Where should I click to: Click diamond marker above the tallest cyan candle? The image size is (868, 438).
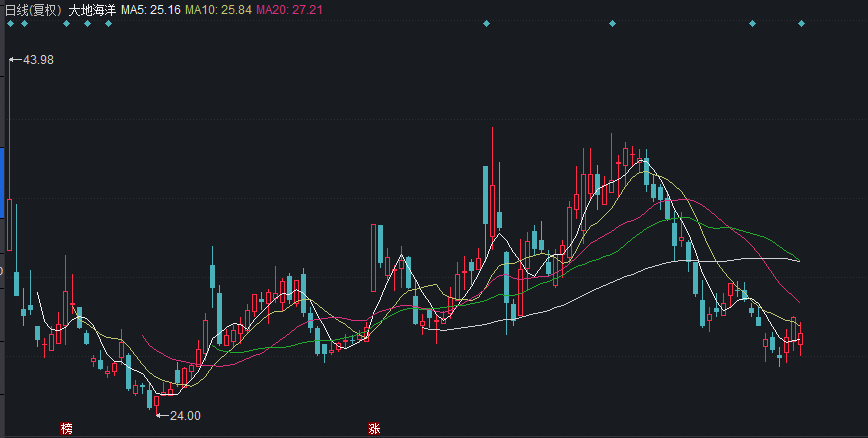486,23
